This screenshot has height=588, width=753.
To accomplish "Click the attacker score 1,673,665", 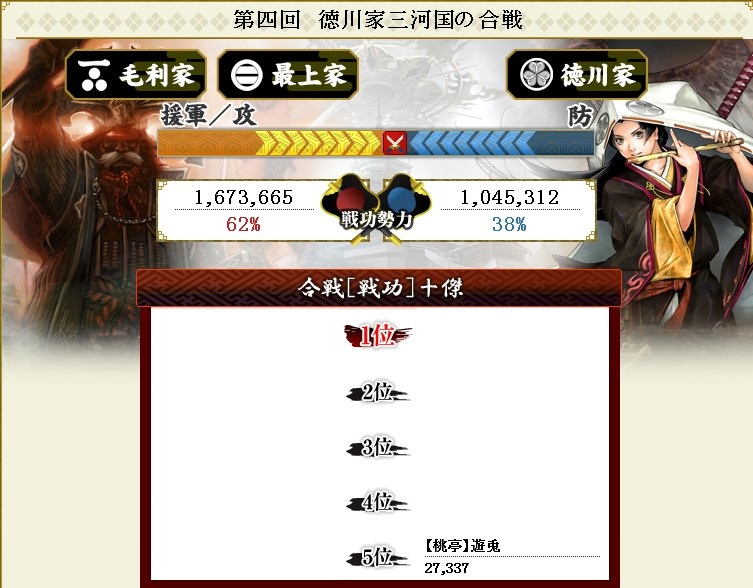I will [243, 197].
